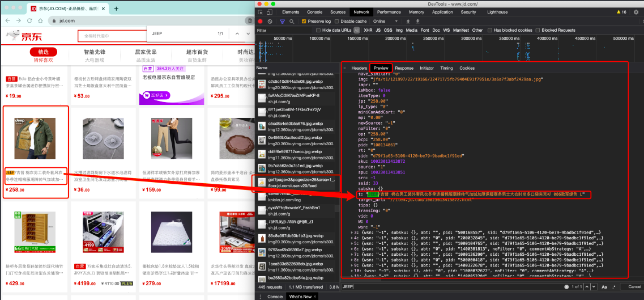Open the 超市百货 category on JD page
The height and width of the screenshot is (300, 644).
(x=197, y=52)
